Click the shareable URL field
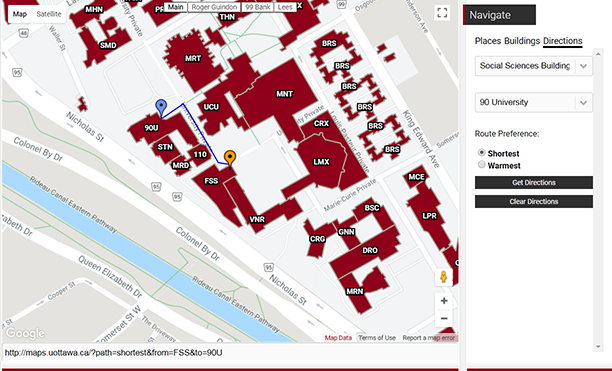Image resolution: width=612 pixels, height=371 pixels. [x=230, y=353]
